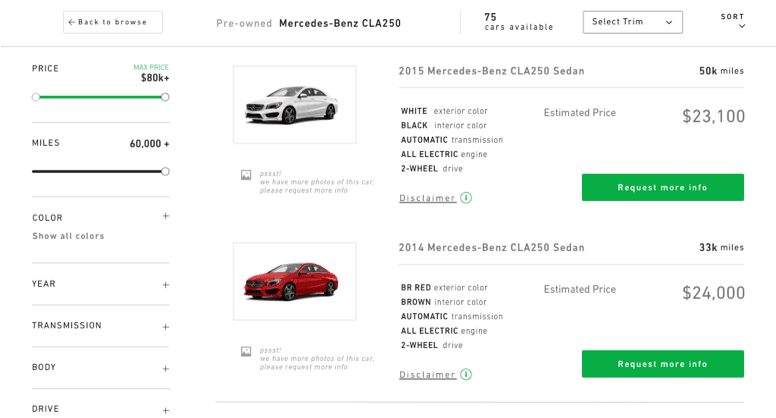The image size is (776, 418).
Task: Go back using Back to browse button
Action: click(112, 22)
